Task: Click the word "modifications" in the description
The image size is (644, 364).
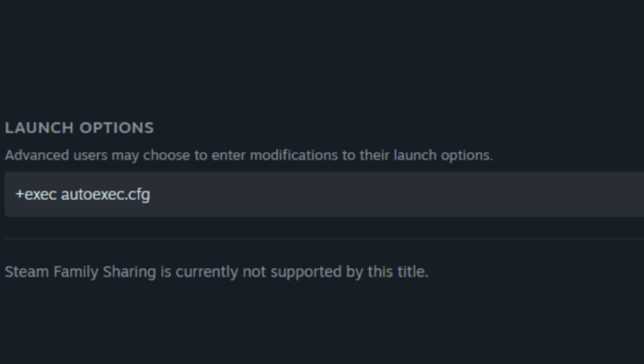Action: [x=293, y=155]
